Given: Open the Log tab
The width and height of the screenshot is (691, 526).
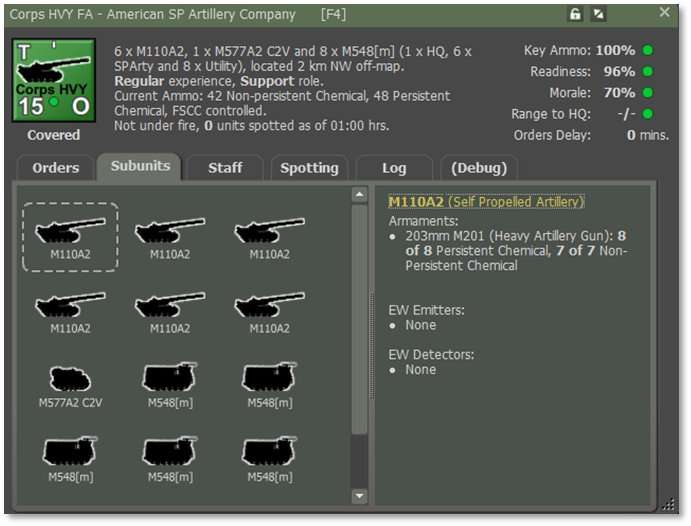Looking at the screenshot, I should [x=394, y=168].
